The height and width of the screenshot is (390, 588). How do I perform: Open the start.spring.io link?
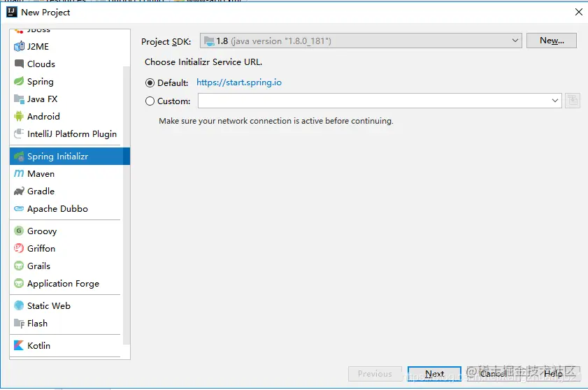239,82
